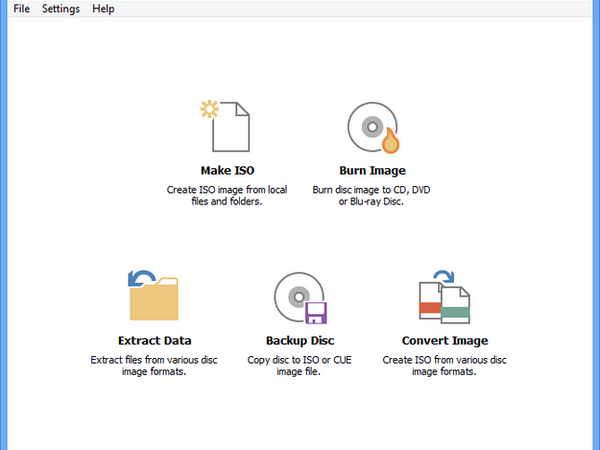Open the File menu
The height and width of the screenshot is (450, 600).
[x=21, y=8]
